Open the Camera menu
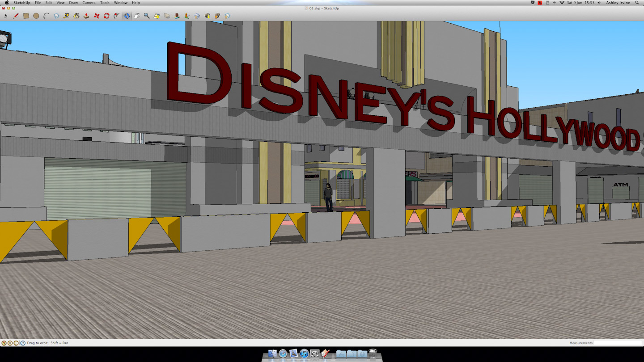 pyautogui.click(x=89, y=3)
